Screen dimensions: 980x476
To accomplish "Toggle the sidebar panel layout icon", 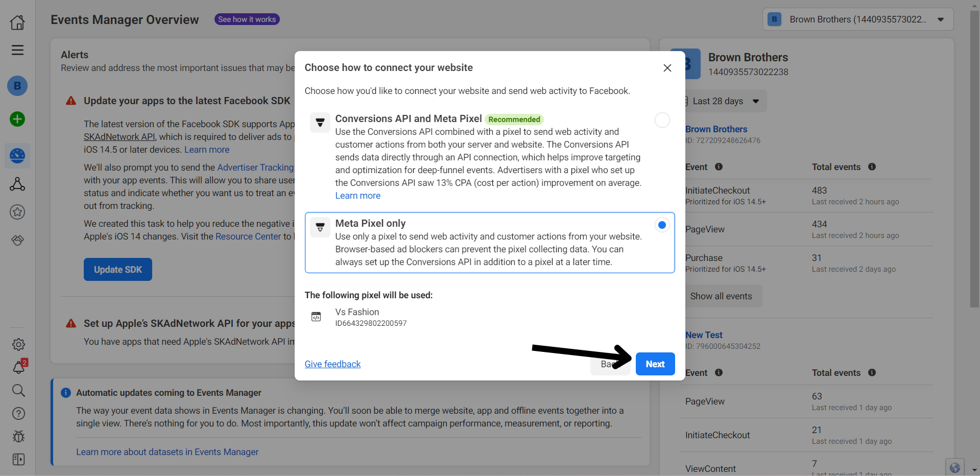I will (18, 460).
